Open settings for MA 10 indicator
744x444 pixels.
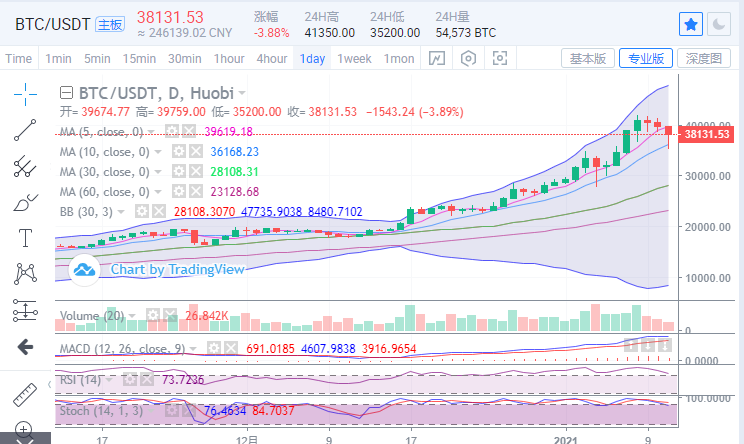pos(178,152)
